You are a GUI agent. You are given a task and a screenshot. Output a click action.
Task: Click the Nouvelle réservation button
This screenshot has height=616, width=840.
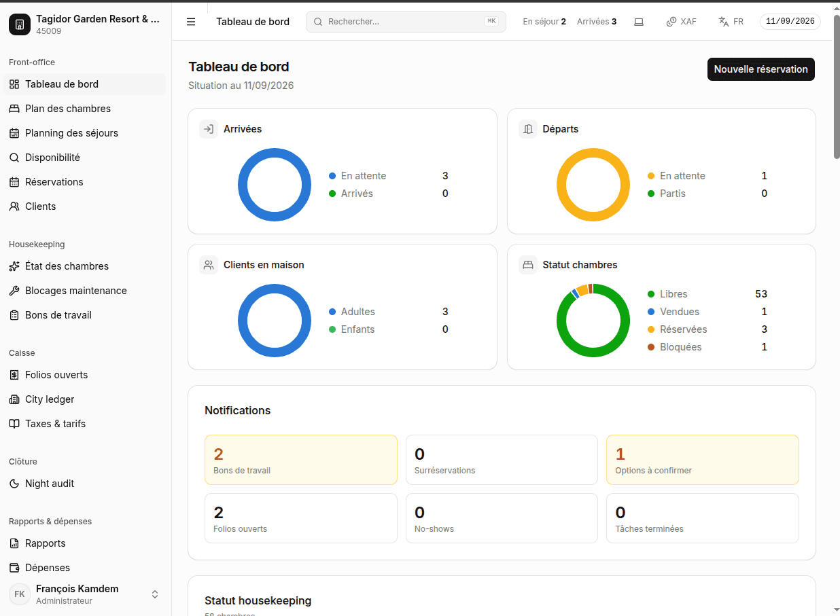pyautogui.click(x=760, y=69)
